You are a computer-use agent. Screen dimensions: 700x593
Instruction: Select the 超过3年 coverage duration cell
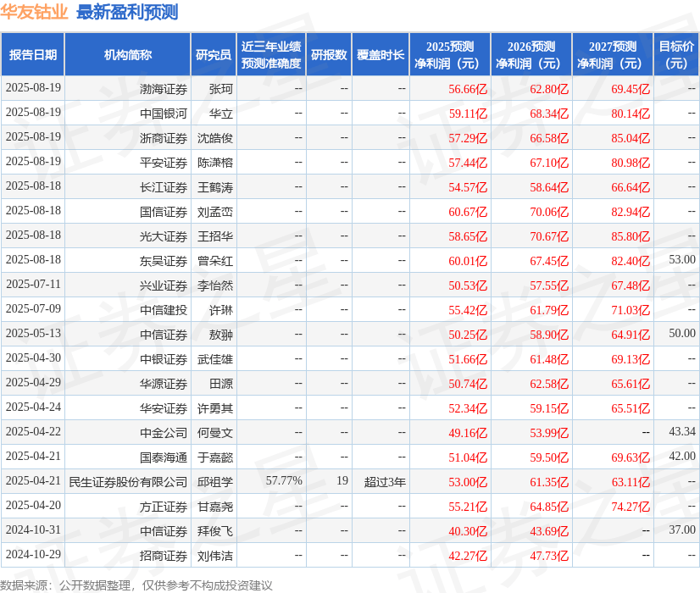385,481
